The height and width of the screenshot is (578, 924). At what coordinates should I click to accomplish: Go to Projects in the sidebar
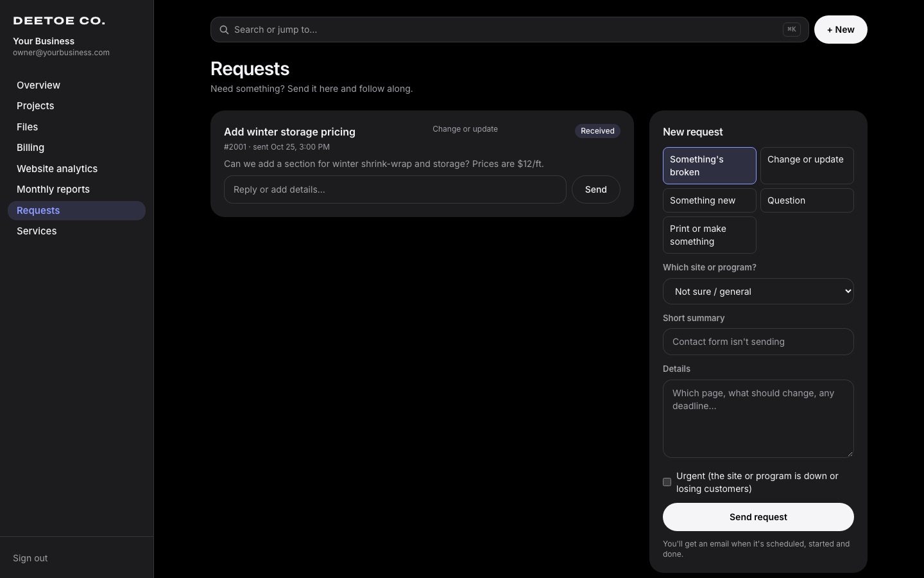tap(76, 106)
